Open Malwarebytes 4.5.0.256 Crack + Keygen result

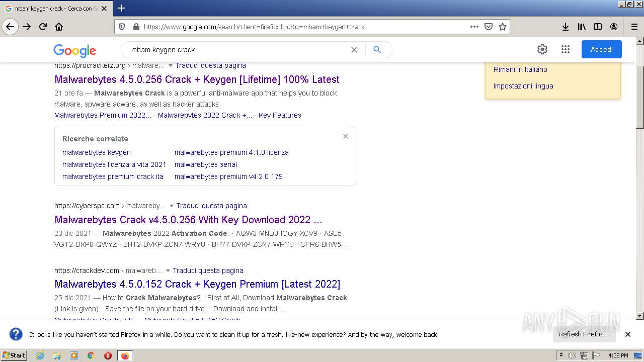[x=197, y=79]
